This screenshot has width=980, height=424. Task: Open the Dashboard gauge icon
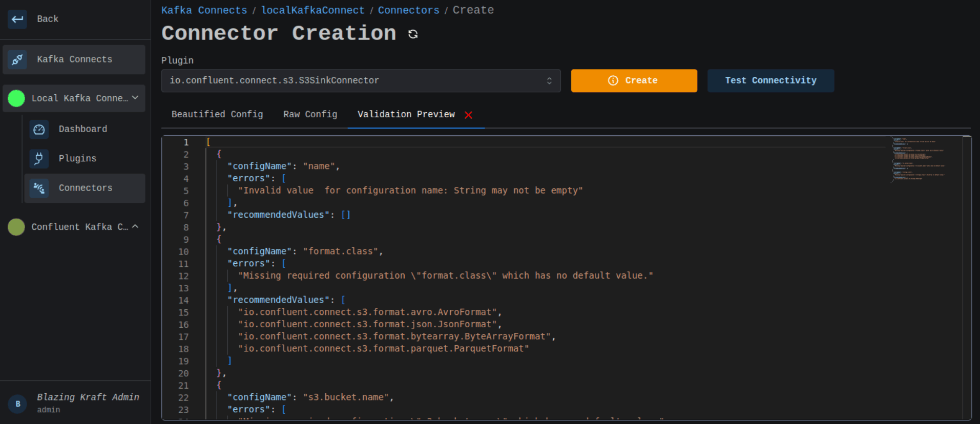coord(39,130)
